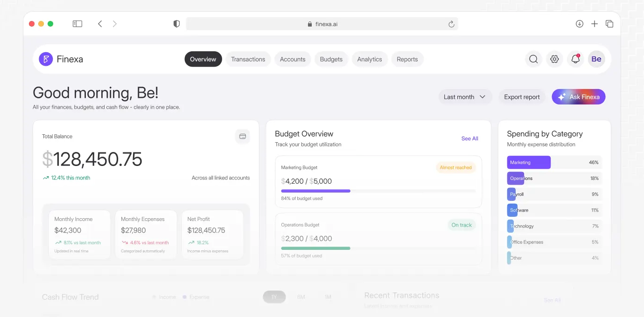
Task: Go back with browser arrow
Action: (x=100, y=24)
